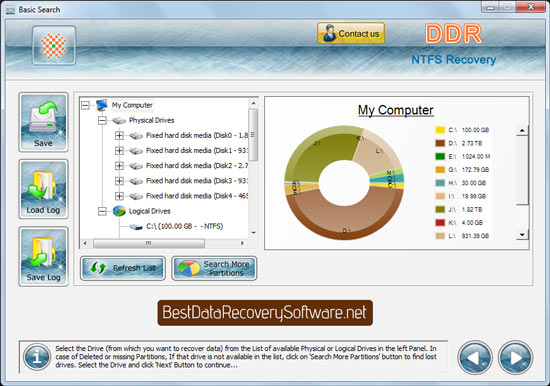
Task: Go to next step with forward arrow
Action: pos(515,358)
